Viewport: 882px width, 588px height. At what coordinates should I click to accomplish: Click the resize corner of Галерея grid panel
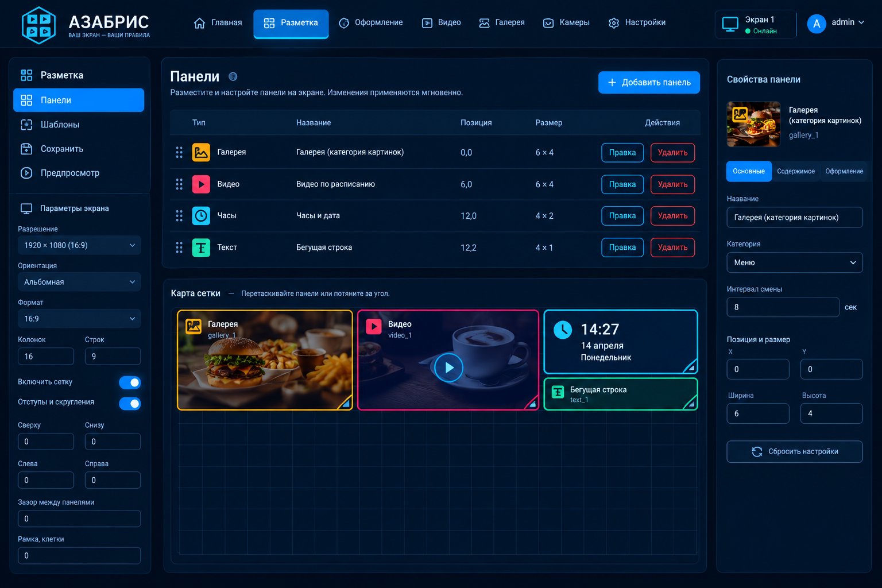coord(345,403)
